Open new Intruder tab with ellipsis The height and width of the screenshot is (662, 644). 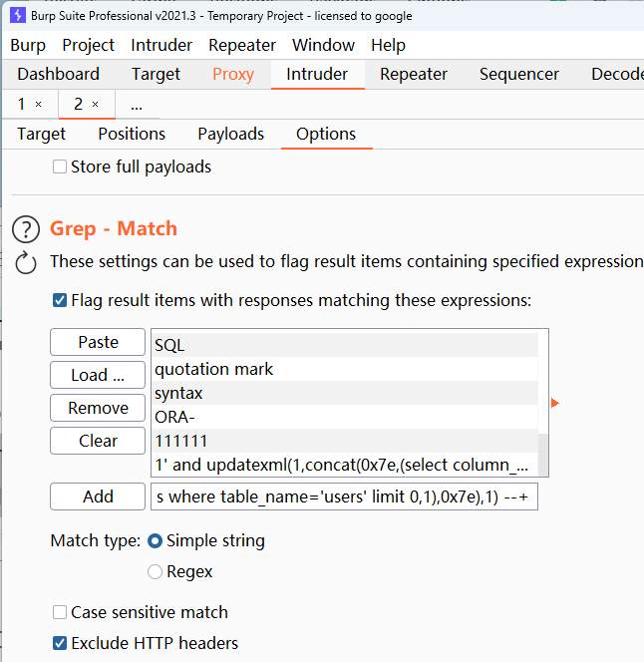[x=137, y=105]
